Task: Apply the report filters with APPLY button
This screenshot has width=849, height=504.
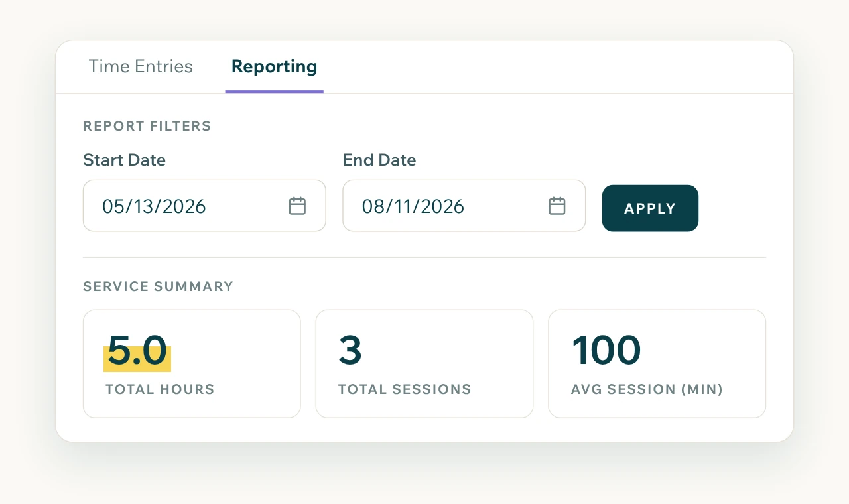Action: 650,208
